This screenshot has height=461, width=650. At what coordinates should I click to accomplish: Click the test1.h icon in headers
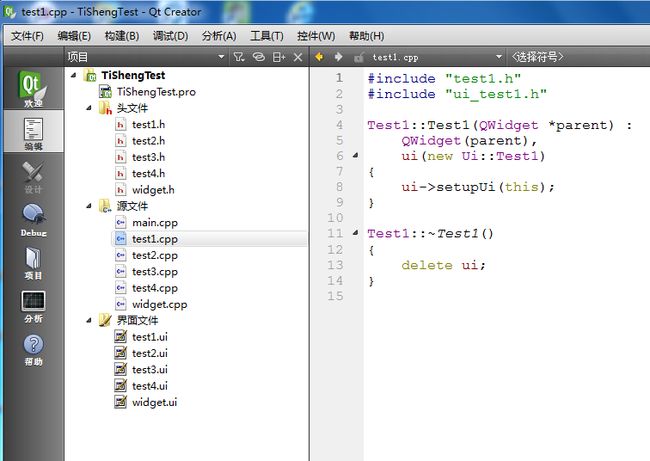pos(120,124)
